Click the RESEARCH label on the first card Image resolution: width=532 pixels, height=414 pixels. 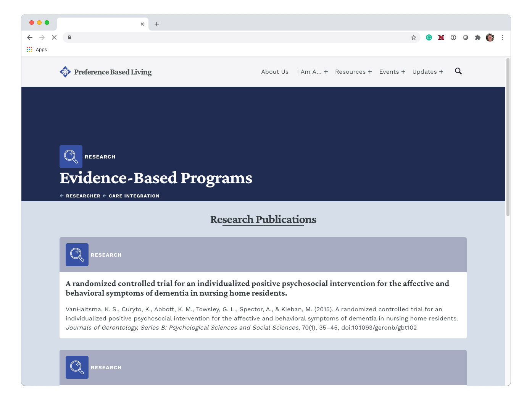pos(106,255)
